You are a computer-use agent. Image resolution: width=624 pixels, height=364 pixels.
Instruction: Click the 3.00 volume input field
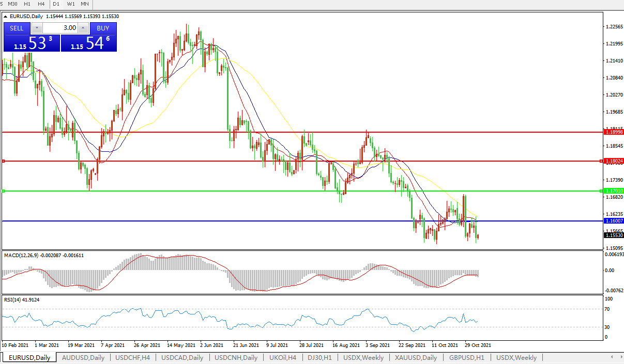59,28
